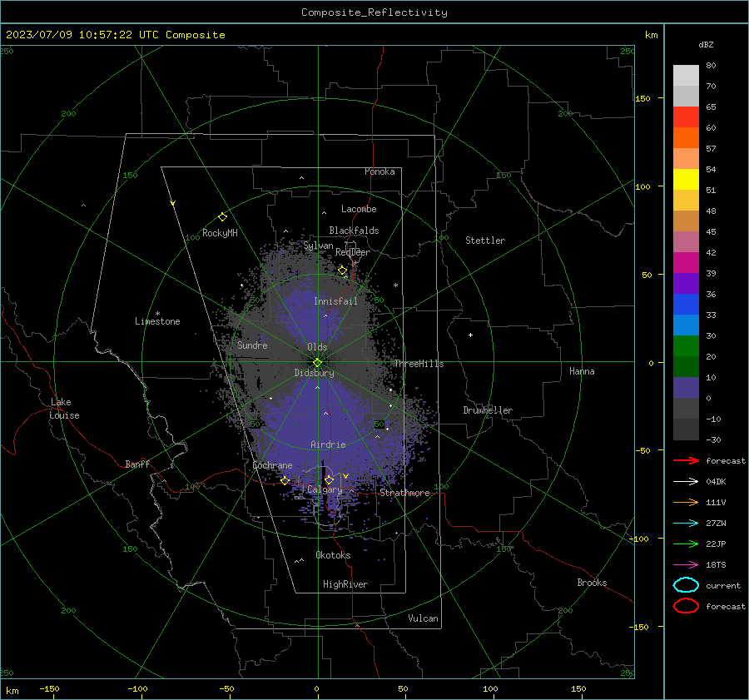This screenshot has width=749, height=700.
Task: Select the magenta 39–42 dBZ swatch
Action: pyautogui.click(x=686, y=262)
